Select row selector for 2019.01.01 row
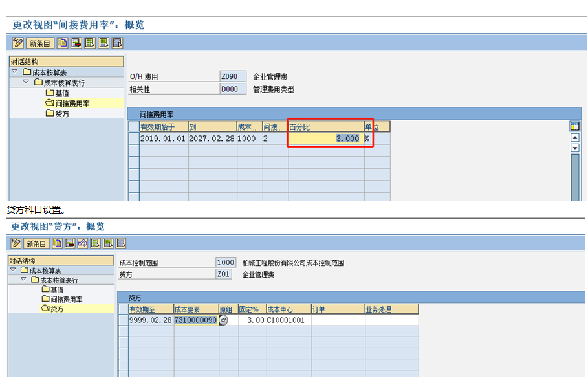 pos(134,138)
